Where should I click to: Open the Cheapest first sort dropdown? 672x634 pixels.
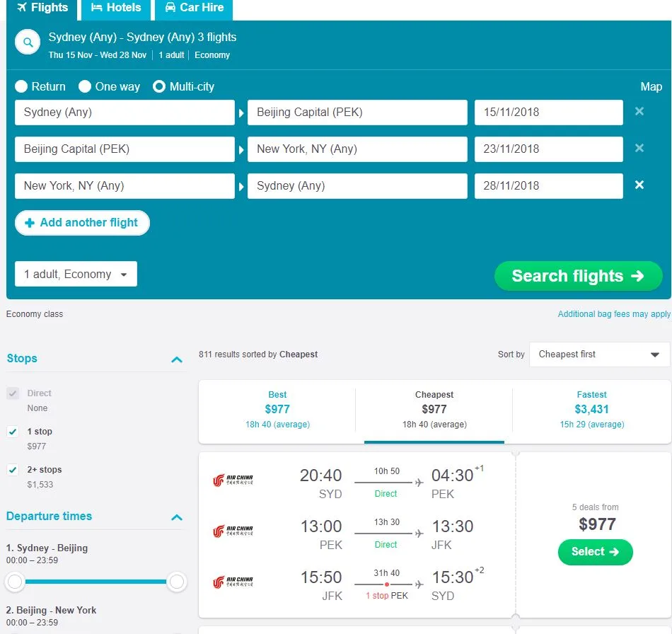coord(598,355)
